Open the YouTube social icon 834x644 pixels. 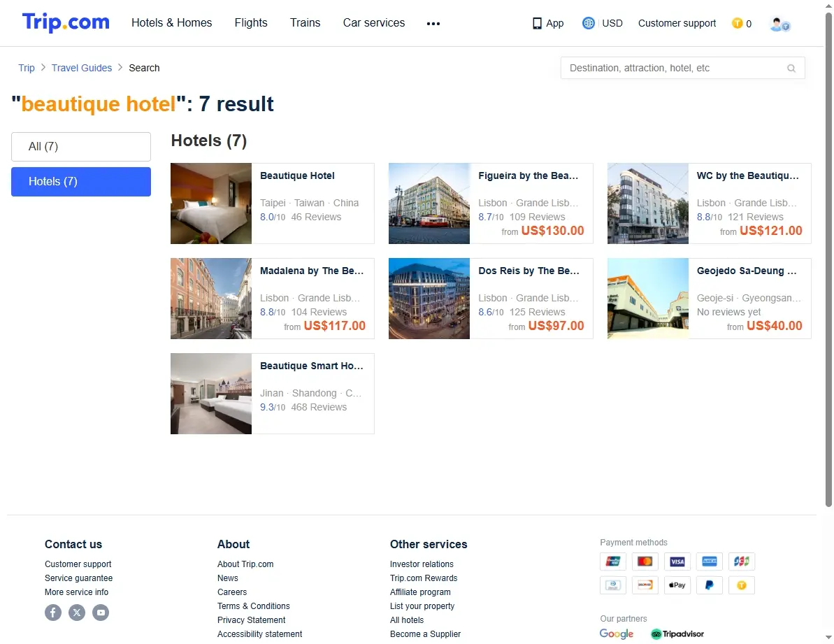click(x=101, y=613)
